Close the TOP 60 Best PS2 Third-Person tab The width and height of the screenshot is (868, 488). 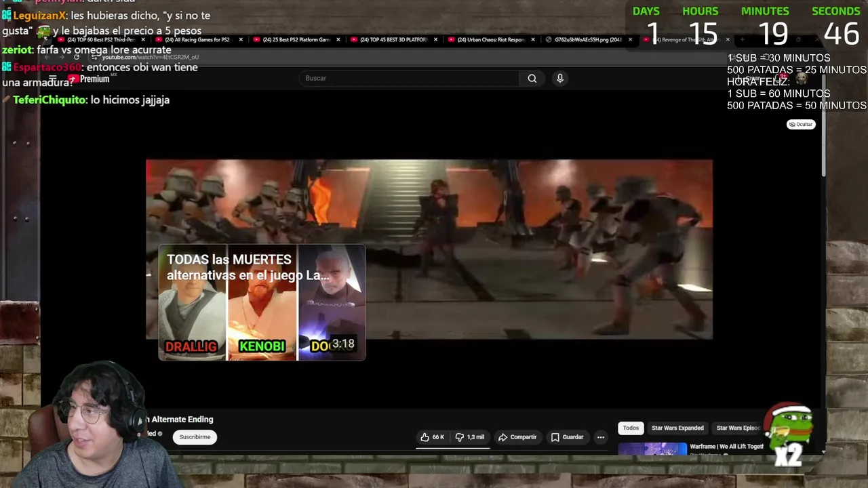click(143, 40)
